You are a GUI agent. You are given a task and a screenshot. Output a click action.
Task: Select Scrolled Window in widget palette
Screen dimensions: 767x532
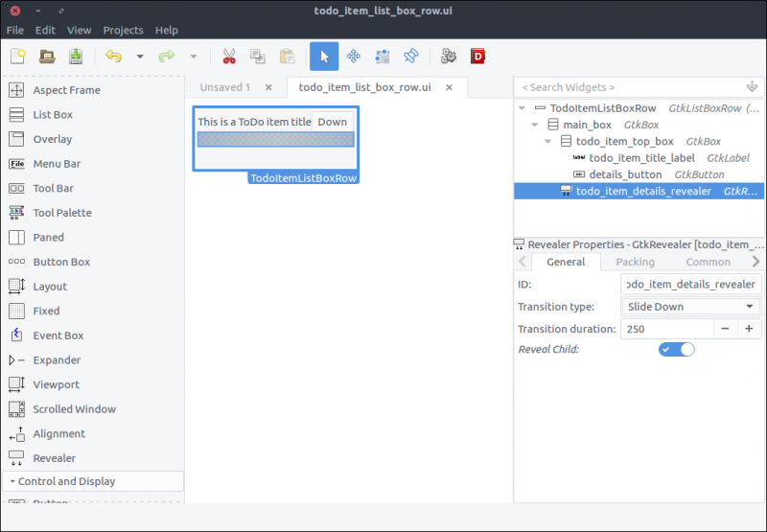[74, 409]
